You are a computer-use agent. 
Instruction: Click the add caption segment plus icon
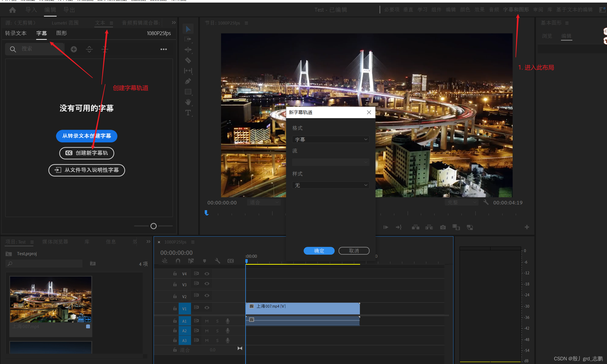74,49
